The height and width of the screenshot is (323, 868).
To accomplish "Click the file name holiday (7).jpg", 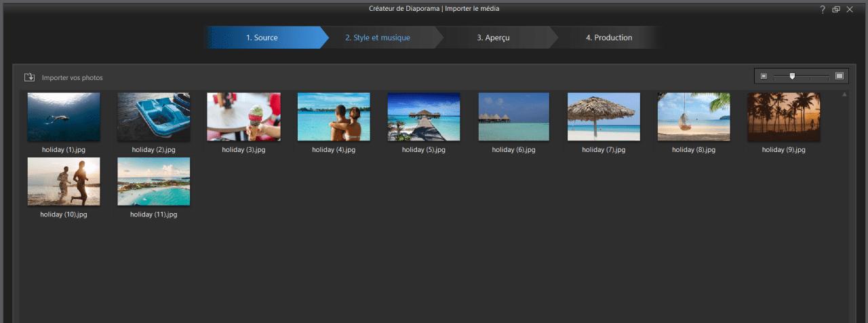I will coord(604,150).
